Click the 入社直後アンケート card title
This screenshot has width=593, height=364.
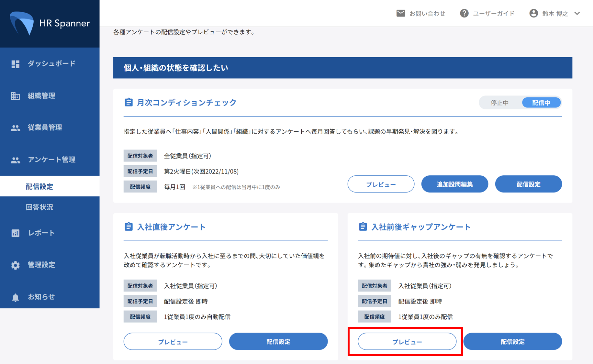click(x=171, y=227)
